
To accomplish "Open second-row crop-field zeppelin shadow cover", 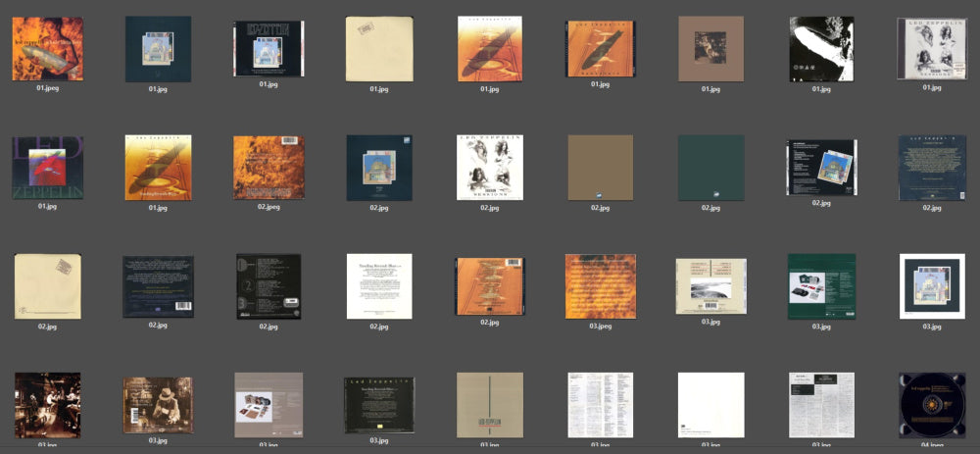I will [x=158, y=169].
